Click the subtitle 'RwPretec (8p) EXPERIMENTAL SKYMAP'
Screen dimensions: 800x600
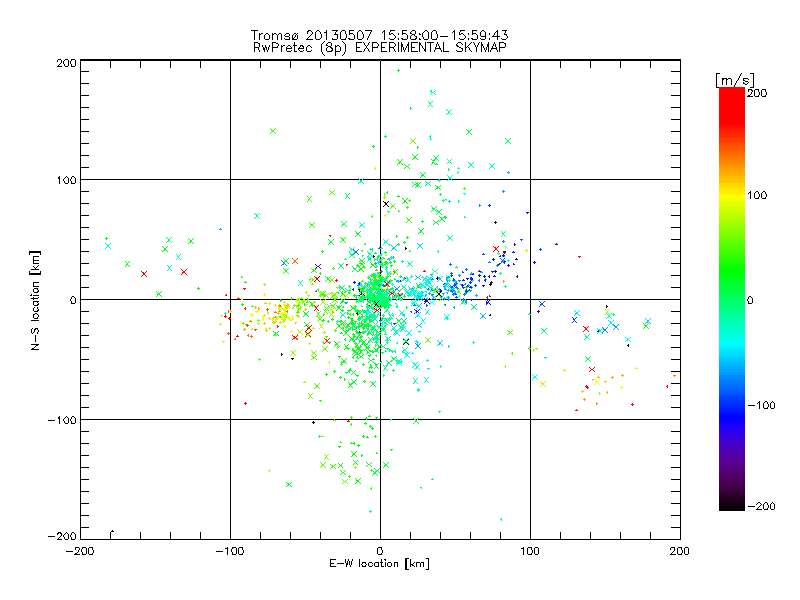pyautogui.click(x=379, y=48)
